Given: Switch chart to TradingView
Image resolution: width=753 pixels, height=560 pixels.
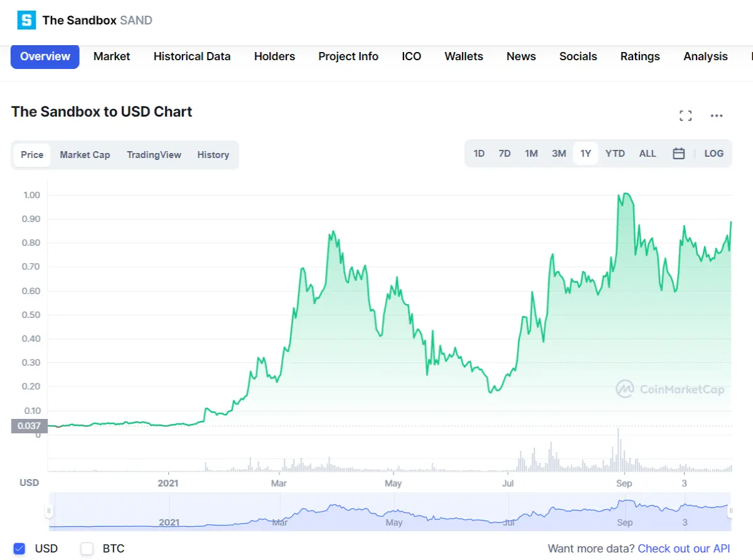Looking at the screenshot, I should 154,155.
